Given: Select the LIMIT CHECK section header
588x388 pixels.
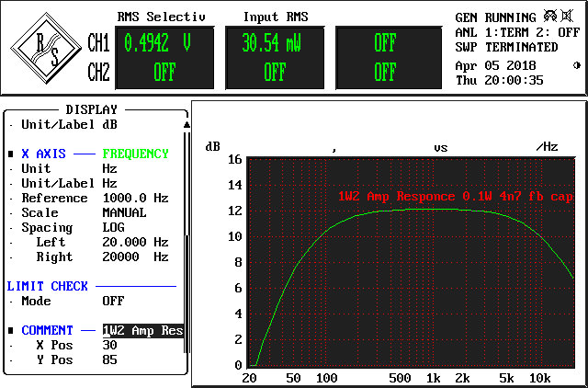Looking at the screenshot, I should pos(47,286).
